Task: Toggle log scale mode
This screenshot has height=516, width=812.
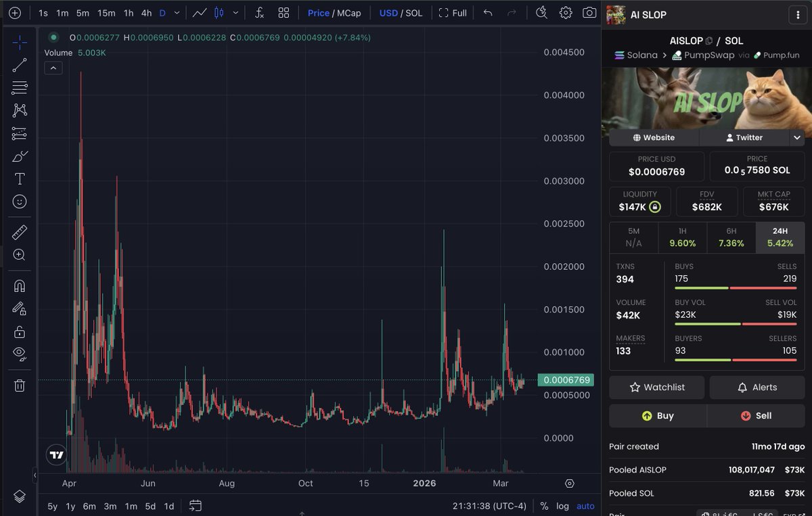Action: click(562, 506)
